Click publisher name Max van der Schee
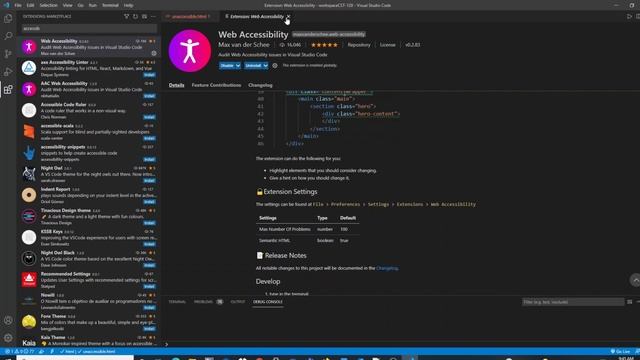The height and width of the screenshot is (360, 640). 244,45
